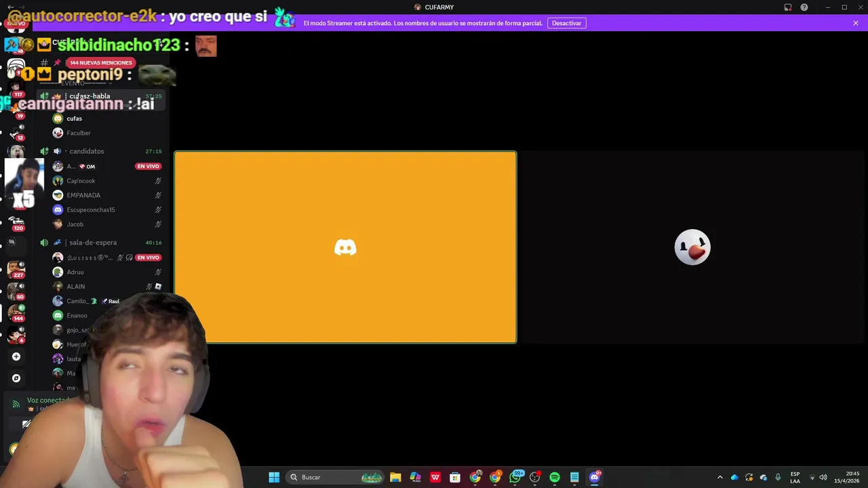Open Microsoft 365 app from taskbar
The width and height of the screenshot is (868, 488).
415,477
